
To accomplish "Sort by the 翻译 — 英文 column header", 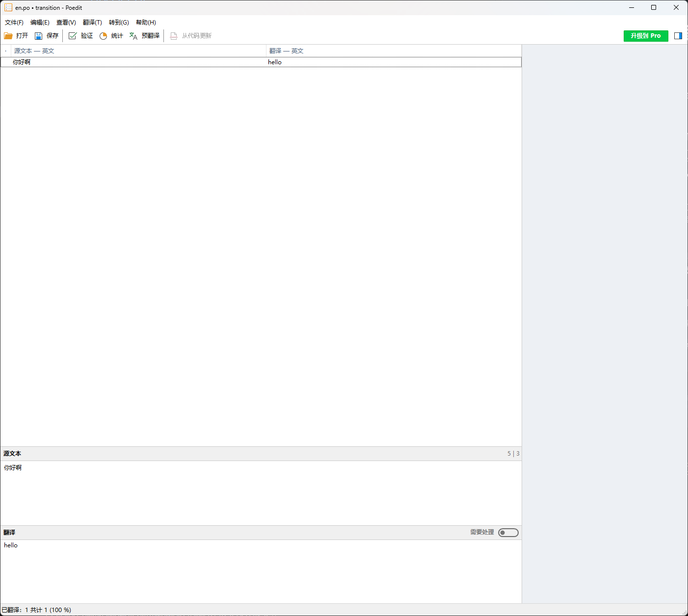I will click(394, 51).
